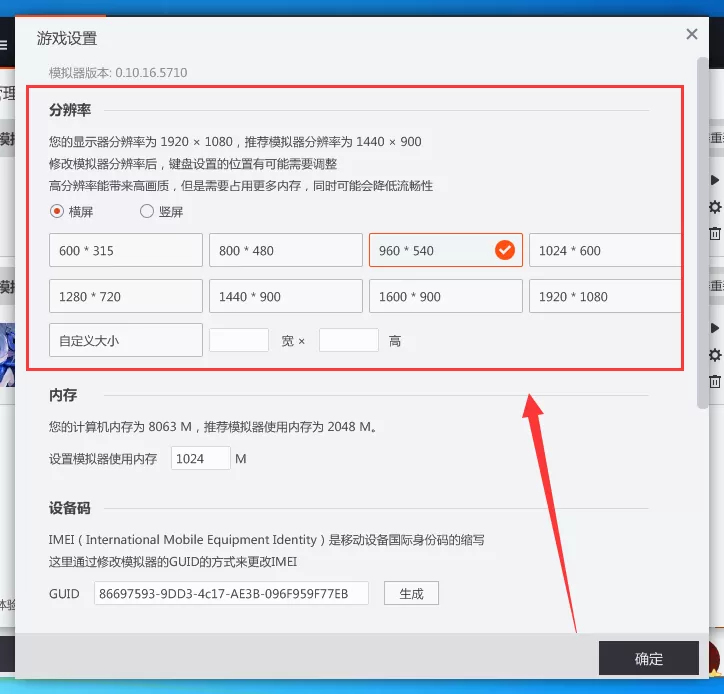724x694 pixels.
Task: Click the GUID text field
Action: click(x=231, y=593)
